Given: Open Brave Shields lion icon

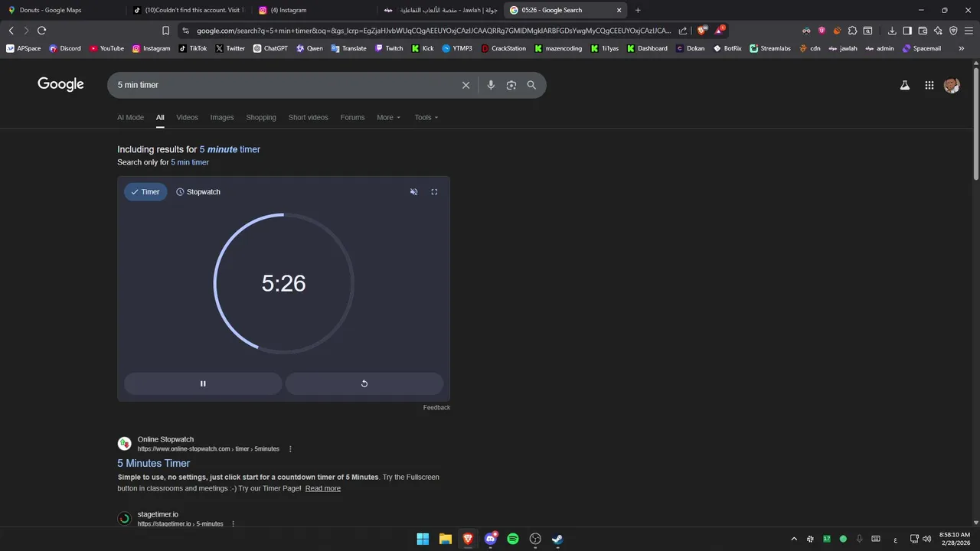Looking at the screenshot, I should tap(701, 31).
